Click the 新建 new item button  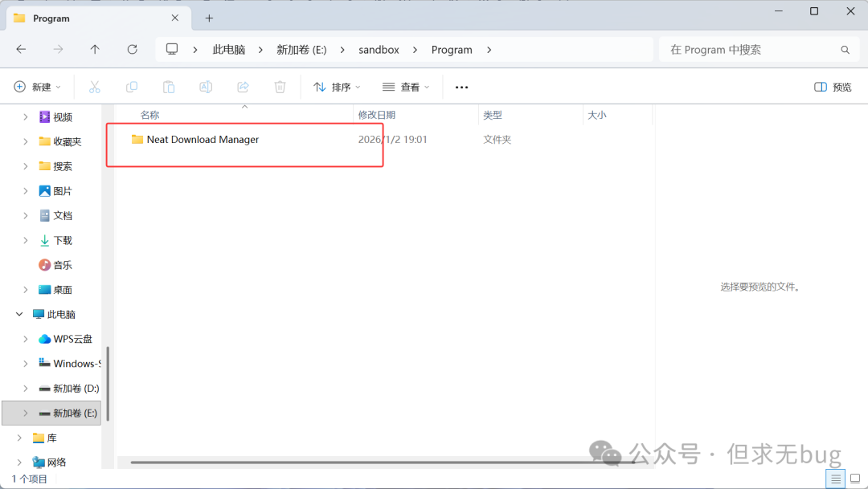[x=38, y=87]
